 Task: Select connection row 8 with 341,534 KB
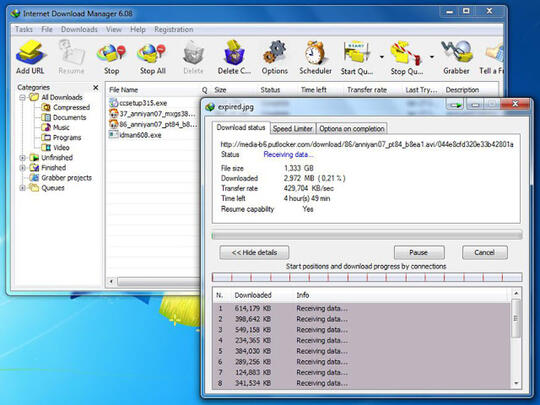(362, 383)
